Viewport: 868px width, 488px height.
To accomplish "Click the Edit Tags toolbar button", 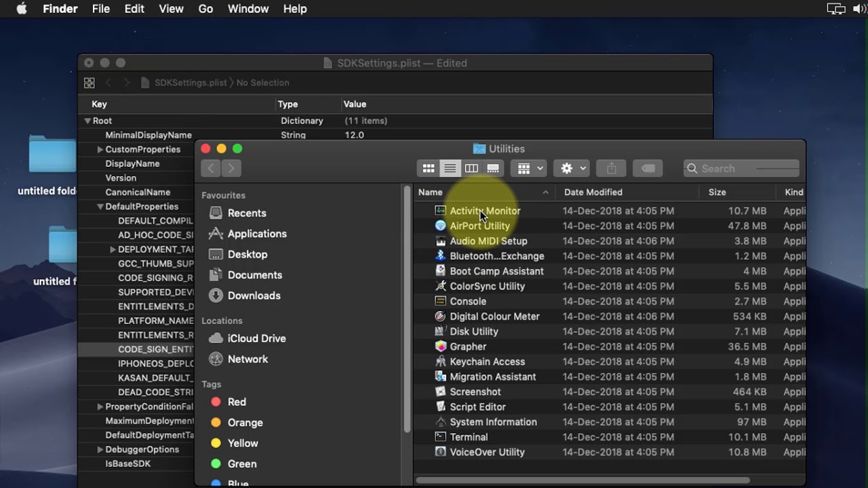I will click(648, 168).
